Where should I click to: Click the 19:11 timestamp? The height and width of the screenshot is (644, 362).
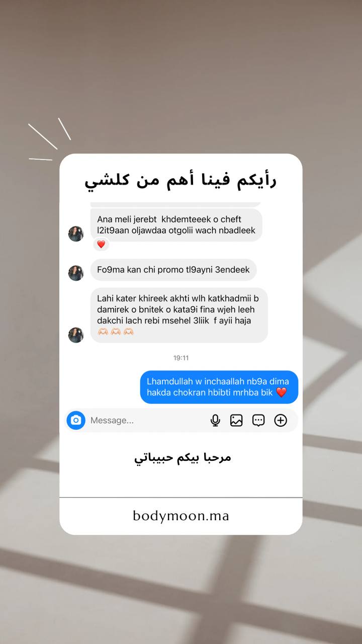coord(181,358)
